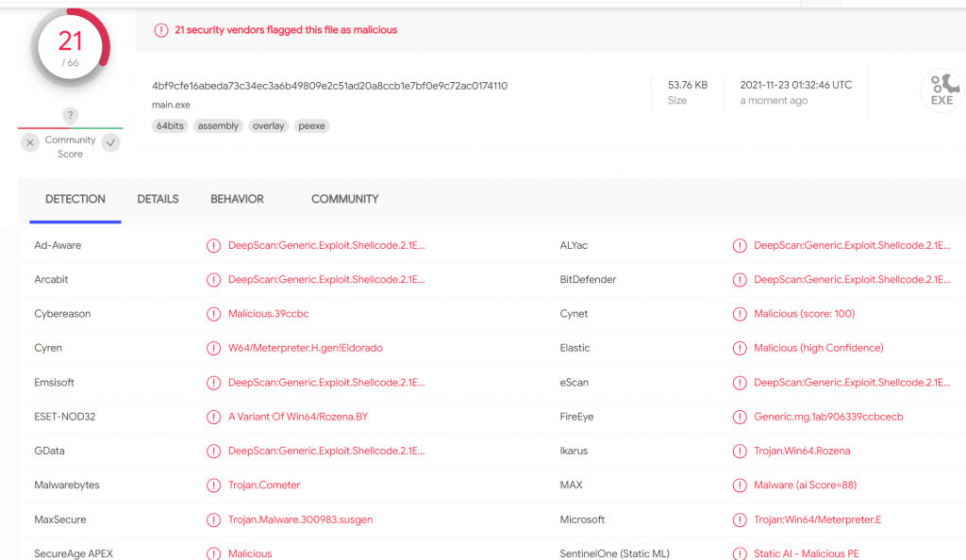Click the alert icon in Cynet row
The image size is (966, 560).
(x=740, y=314)
